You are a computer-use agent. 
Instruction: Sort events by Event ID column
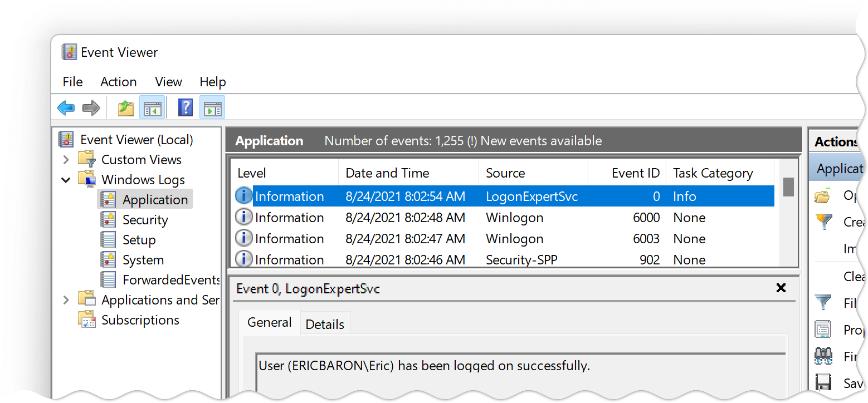tap(627, 173)
